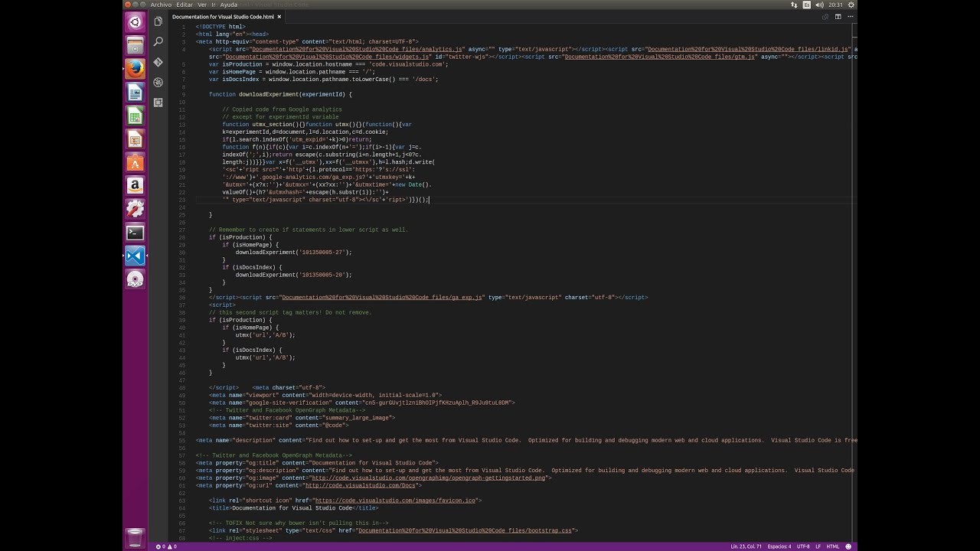This screenshot has width=980, height=551.
Task: Open the ga_exp.js script src link
Action: pos(381,297)
